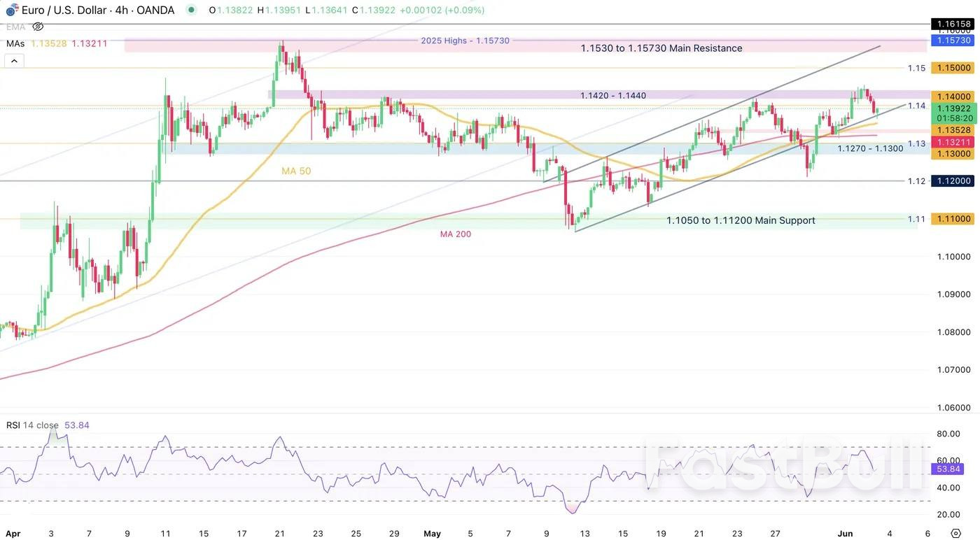The image size is (980, 540).
Task: Open the chart settings gear below the scale
Action: coord(957,532)
